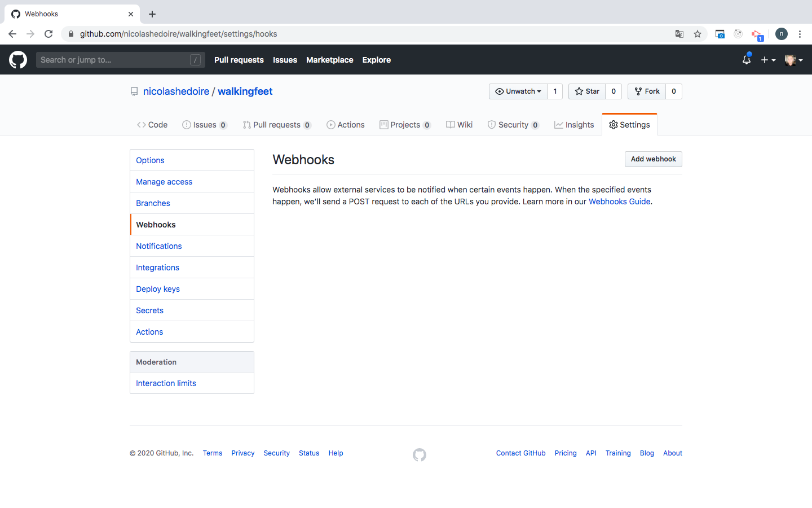812x508 pixels.
Task: Click the nicolashedoire owner link
Action: click(x=176, y=91)
